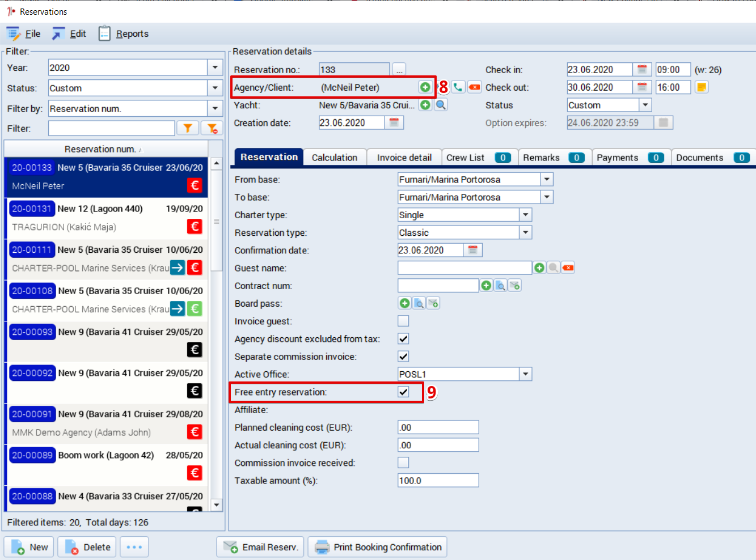Click blue arrow icon on reservation 20-00111

coord(178,268)
